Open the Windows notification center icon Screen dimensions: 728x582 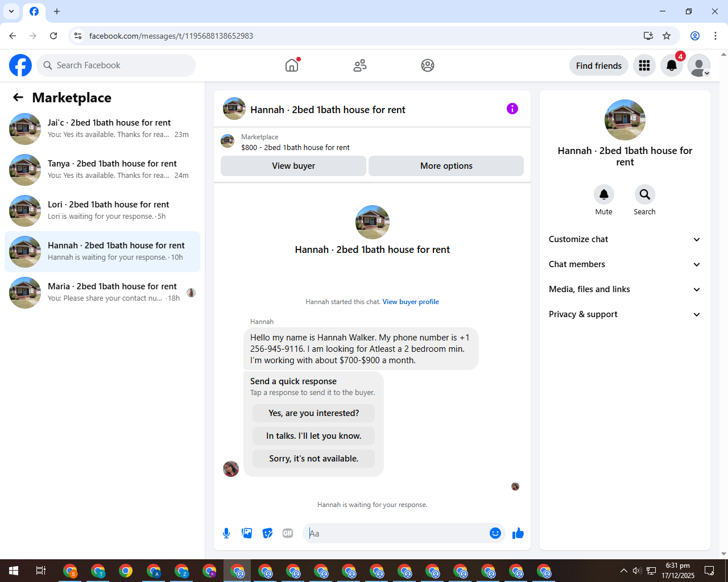[x=709, y=571]
